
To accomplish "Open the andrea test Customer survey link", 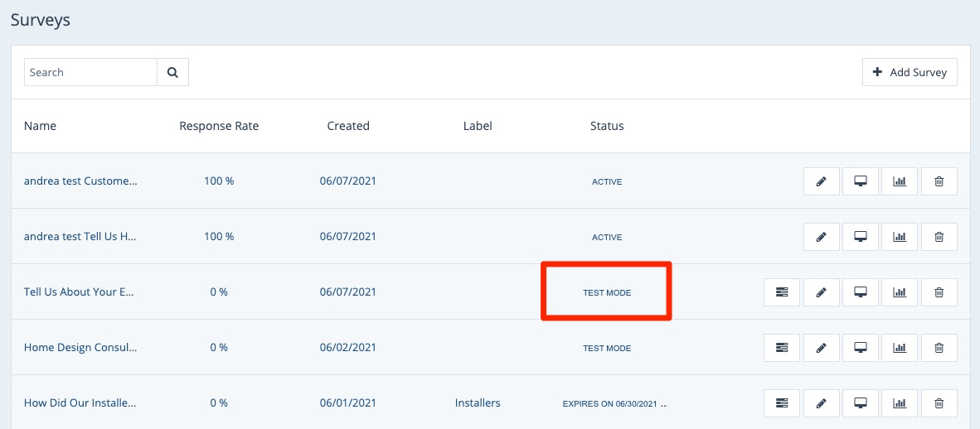I will tap(80, 181).
